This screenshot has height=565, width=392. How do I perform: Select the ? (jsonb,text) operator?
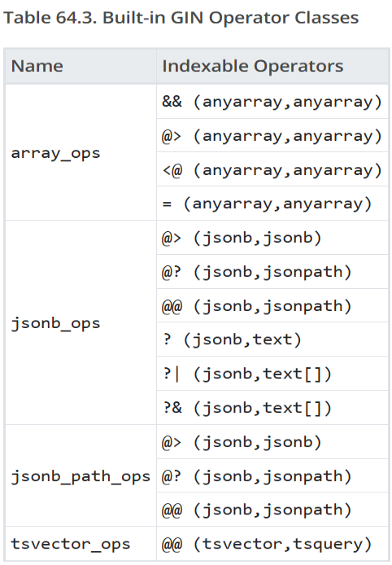click(x=232, y=339)
